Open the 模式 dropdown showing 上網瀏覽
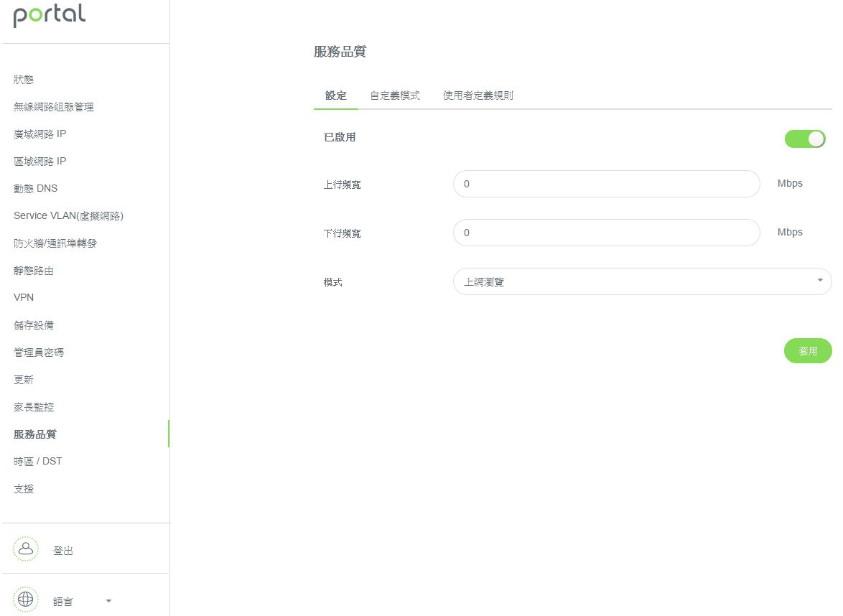843x616 pixels. click(x=643, y=281)
